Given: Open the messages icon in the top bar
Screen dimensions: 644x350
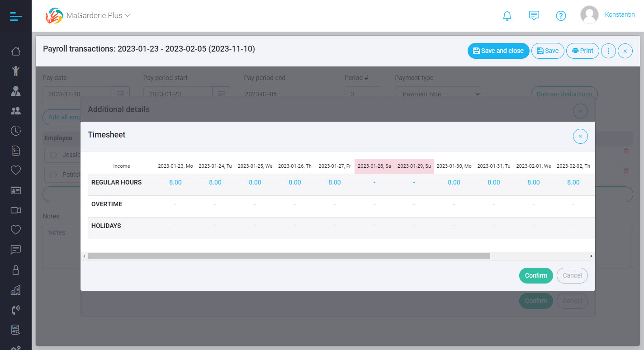Looking at the screenshot, I should 534,15.
